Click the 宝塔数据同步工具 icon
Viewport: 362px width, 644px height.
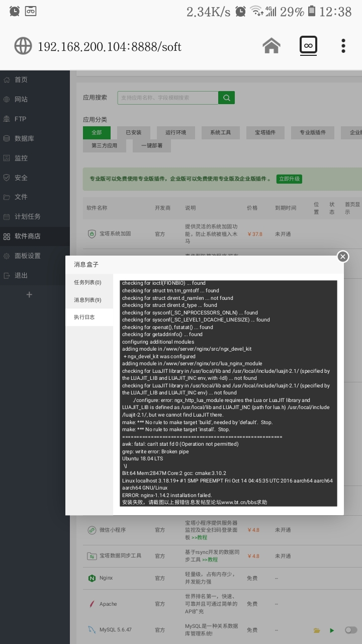pos(92,556)
